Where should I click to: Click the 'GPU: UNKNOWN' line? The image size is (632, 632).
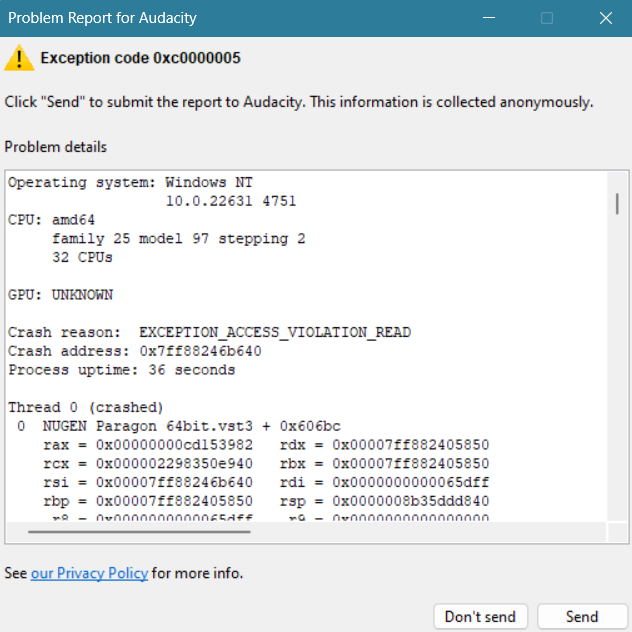click(60, 295)
